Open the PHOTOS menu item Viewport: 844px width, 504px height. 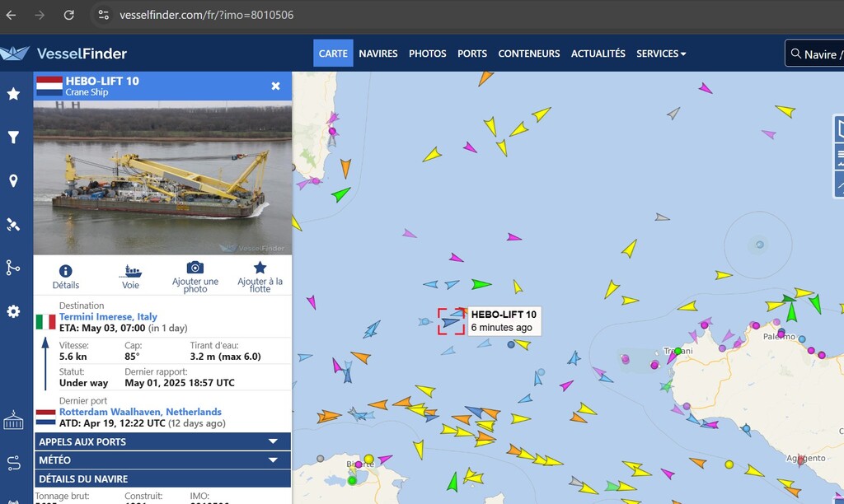428,54
